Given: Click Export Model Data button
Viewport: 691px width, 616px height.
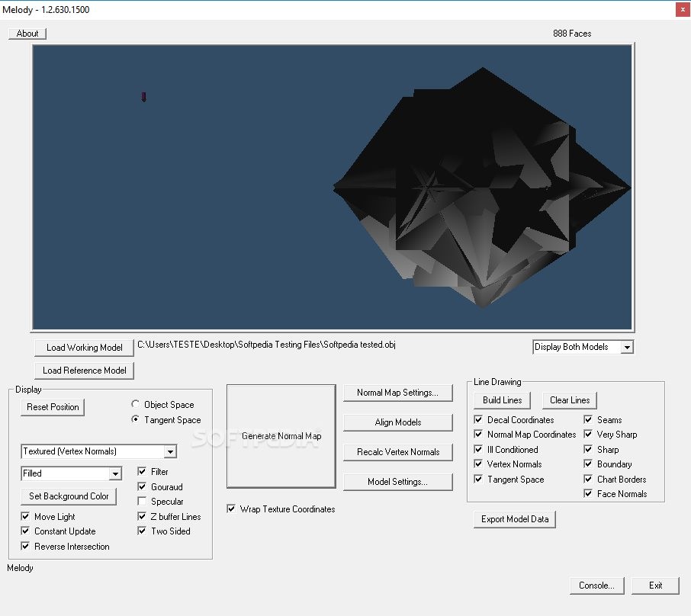Looking at the screenshot, I should tap(515, 519).
